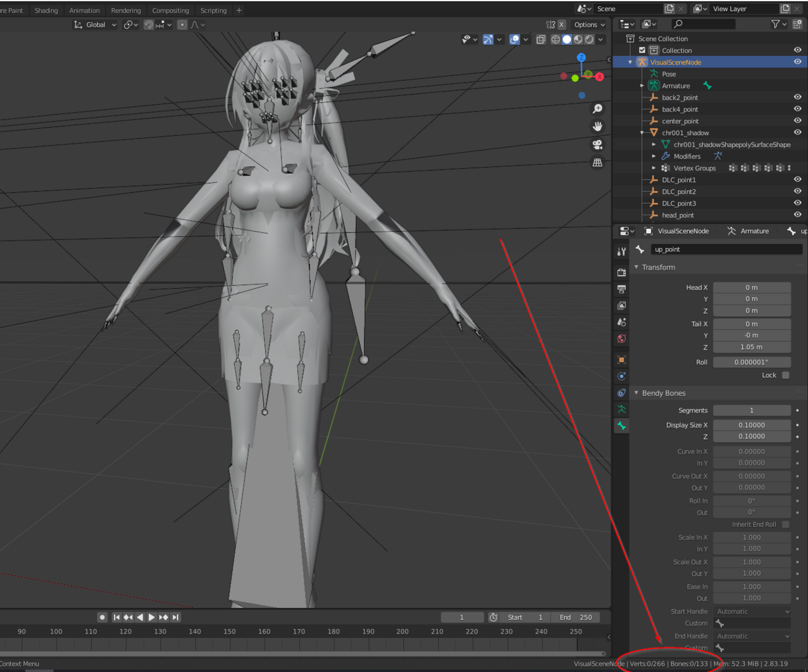
Task: Click the armature modifier icon beside Modifiers
Action: pos(718,156)
